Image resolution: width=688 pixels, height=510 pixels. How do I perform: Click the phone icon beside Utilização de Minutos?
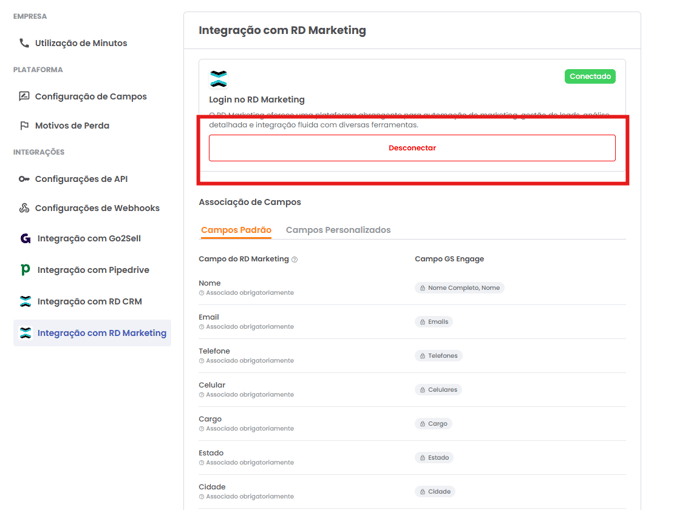pos(24,43)
